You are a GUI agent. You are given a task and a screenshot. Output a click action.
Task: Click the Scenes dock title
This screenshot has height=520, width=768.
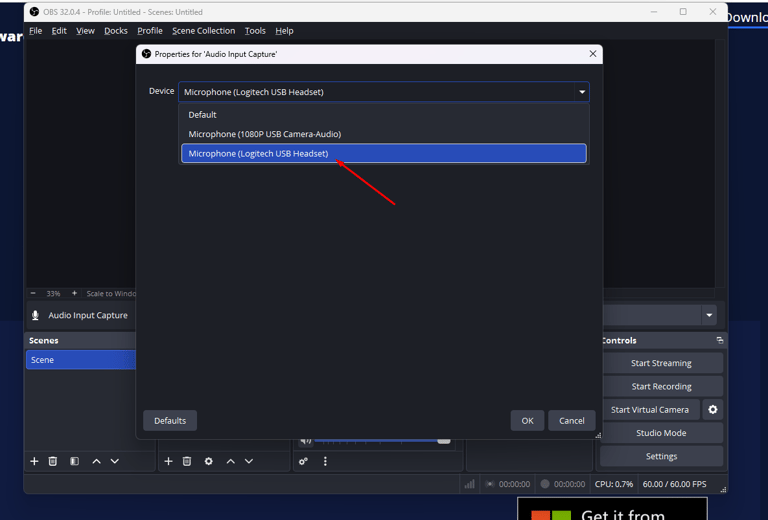tap(44, 340)
